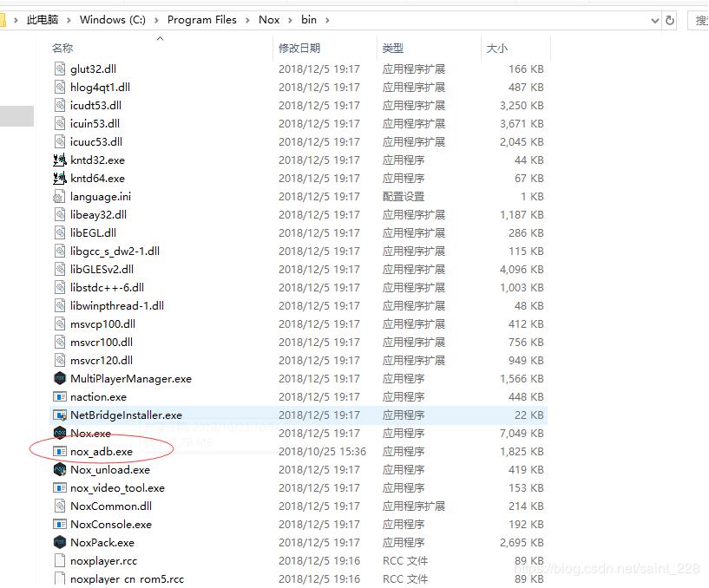This screenshot has width=709, height=588.
Task: Click the MultiPlayerManager.exe Nox icon
Action: [60, 378]
